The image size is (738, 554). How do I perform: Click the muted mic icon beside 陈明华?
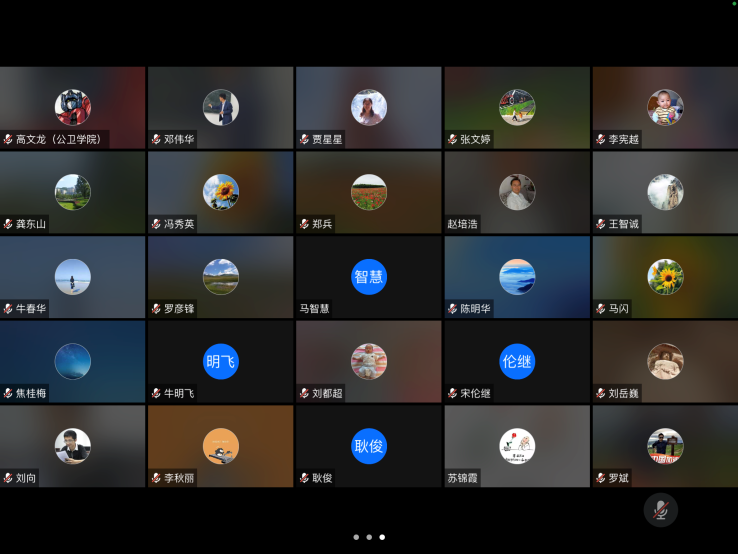click(452, 309)
